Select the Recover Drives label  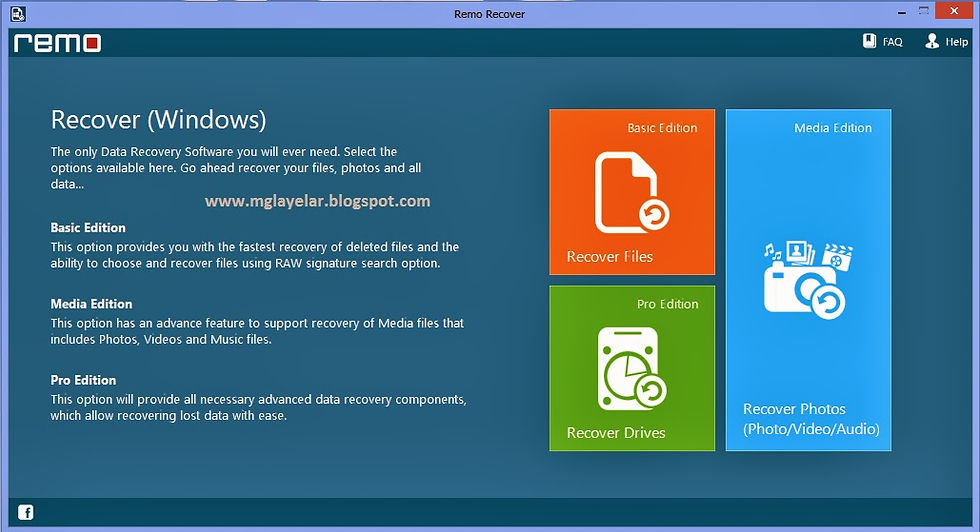[616, 433]
